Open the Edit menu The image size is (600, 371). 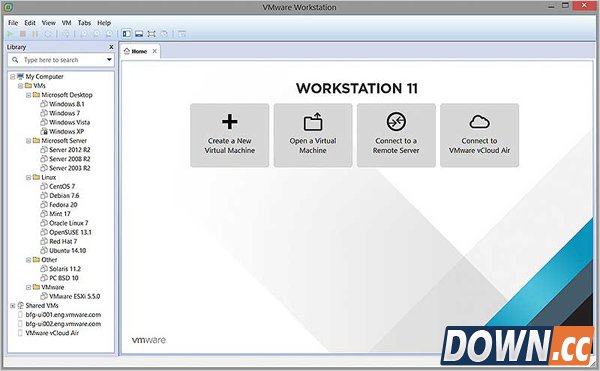30,23
